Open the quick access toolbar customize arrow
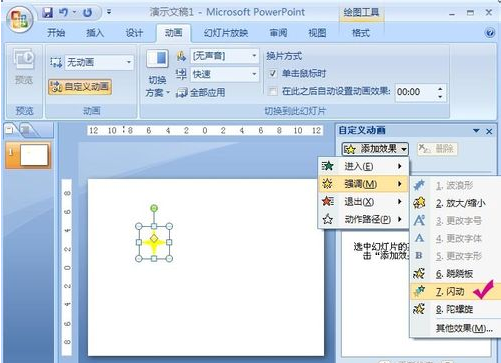Screen dimensions: 501x363 [x=109, y=12]
